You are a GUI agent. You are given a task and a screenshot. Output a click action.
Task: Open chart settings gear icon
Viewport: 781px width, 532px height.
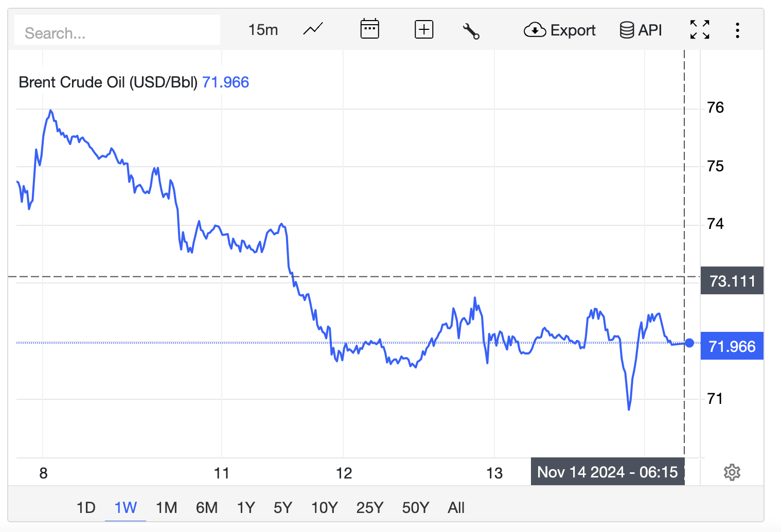732,472
